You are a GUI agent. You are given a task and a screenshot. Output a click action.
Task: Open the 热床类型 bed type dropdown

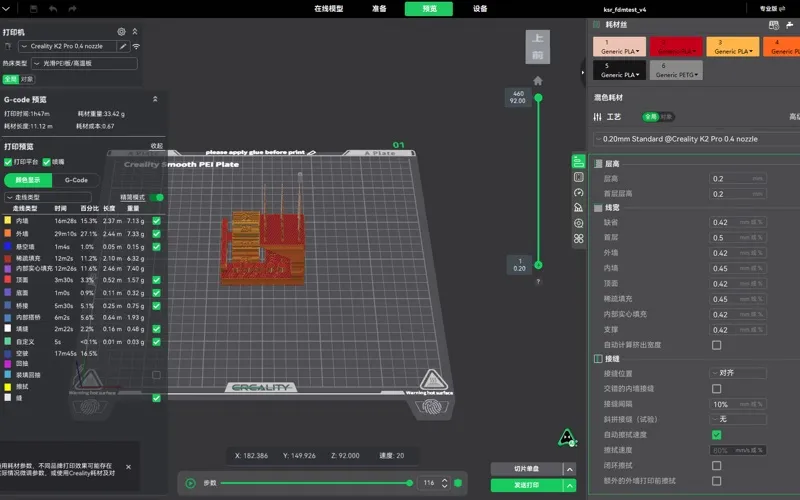tap(84, 63)
